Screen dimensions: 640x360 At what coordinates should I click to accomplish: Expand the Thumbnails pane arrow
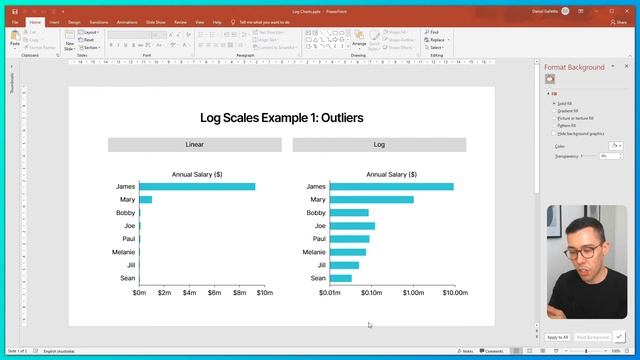pos(12,67)
